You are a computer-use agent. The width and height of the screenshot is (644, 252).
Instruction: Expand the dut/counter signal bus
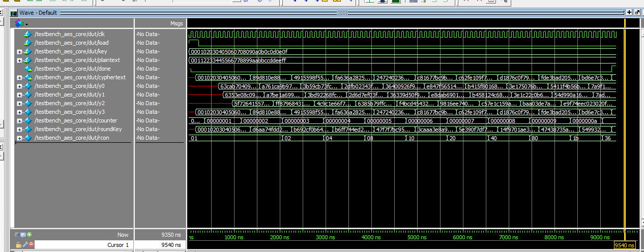19,121
